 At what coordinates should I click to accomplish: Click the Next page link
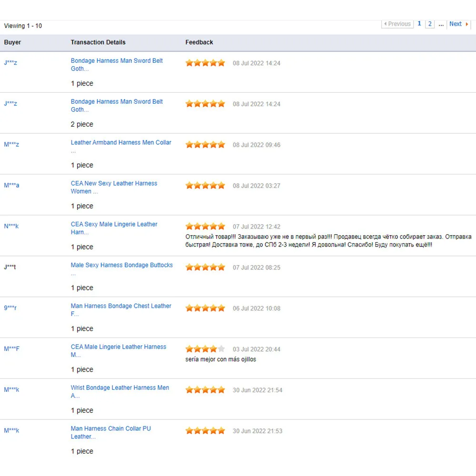coord(458,24)
